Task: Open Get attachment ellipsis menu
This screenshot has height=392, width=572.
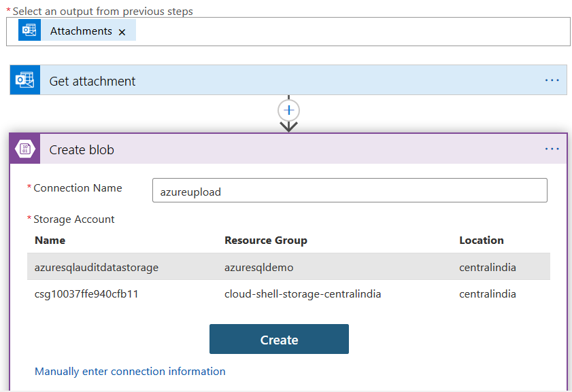Action: click(x=552, y=80)
